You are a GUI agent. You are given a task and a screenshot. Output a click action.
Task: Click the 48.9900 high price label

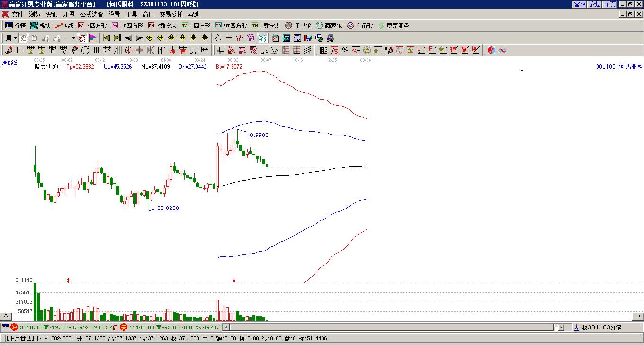tap(257, 135)
